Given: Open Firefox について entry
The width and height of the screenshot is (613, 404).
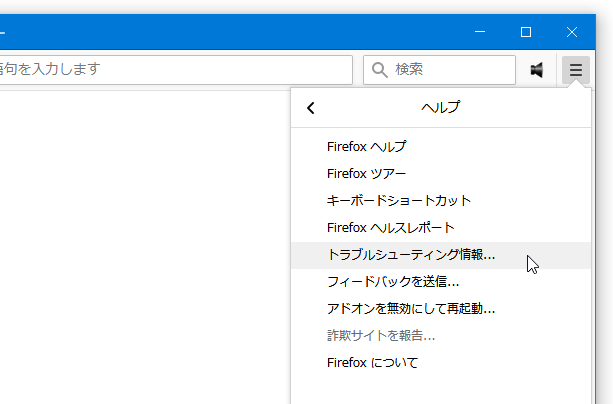Looking at the screenshot, I should (x=441, y=363).
